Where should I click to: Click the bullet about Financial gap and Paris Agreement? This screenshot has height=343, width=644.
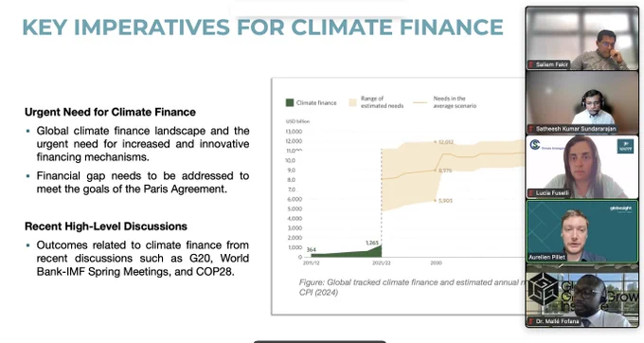point(142,182)
